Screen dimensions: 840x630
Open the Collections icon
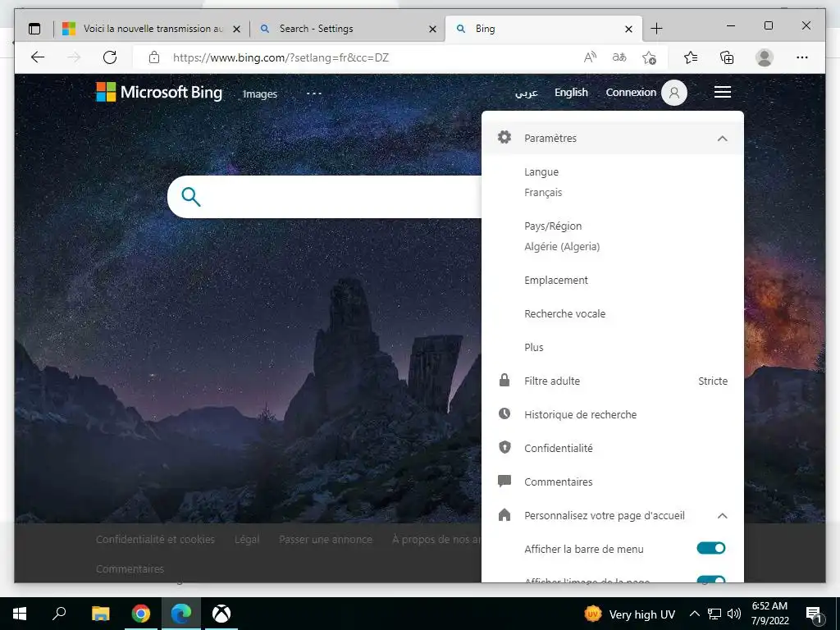coord(727,57)
